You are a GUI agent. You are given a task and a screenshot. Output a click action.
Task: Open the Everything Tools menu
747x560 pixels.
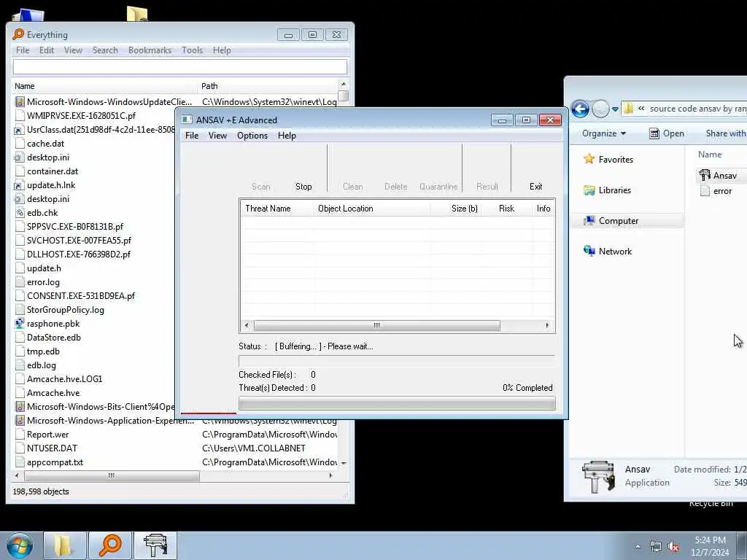coord(192,50)
